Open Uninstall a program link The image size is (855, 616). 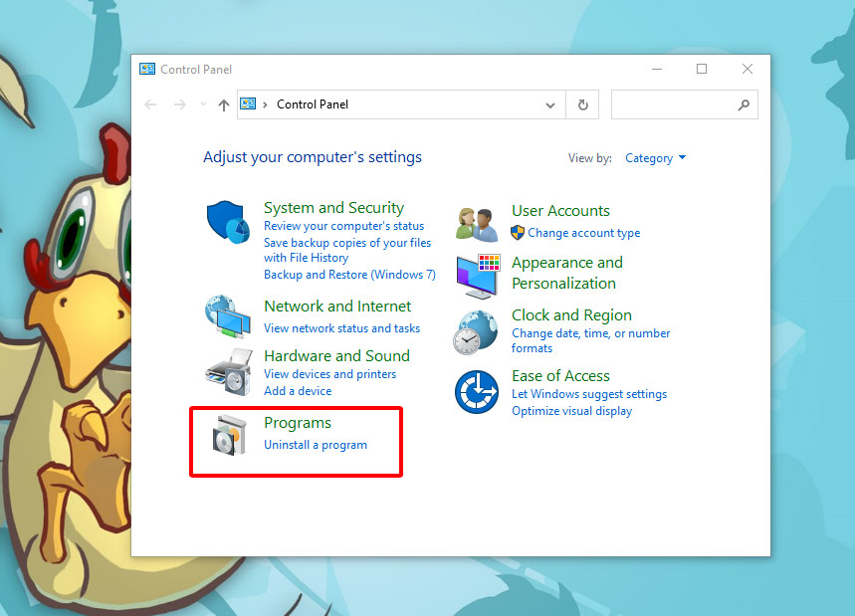316,445
